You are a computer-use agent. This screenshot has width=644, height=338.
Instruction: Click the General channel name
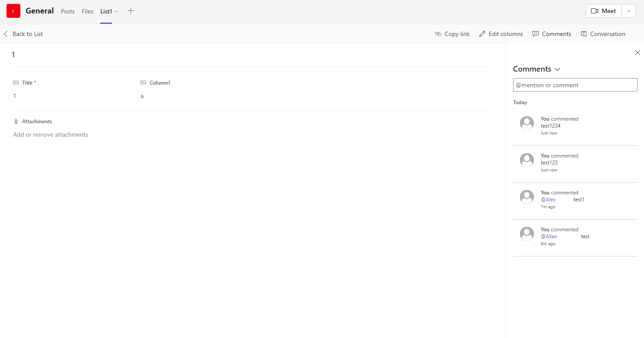click(x=40, y=11)
